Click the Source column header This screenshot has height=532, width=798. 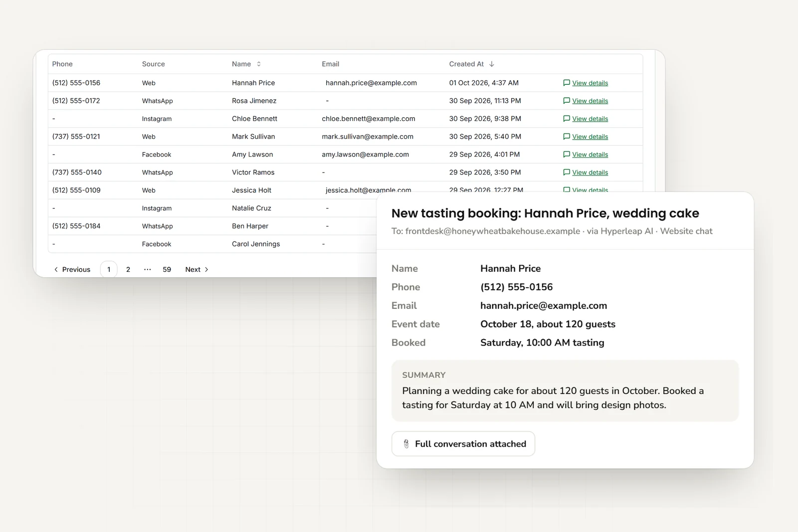click(153, 64)
